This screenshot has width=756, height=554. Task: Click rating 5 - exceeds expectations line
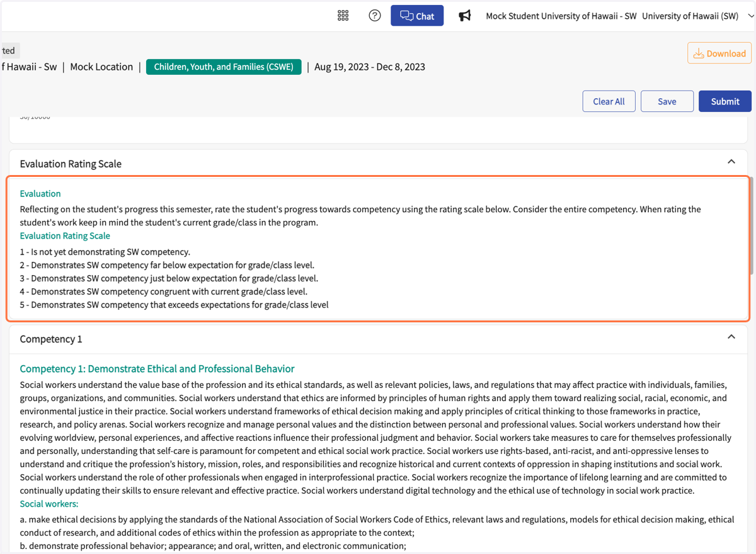tap(174, 305)
